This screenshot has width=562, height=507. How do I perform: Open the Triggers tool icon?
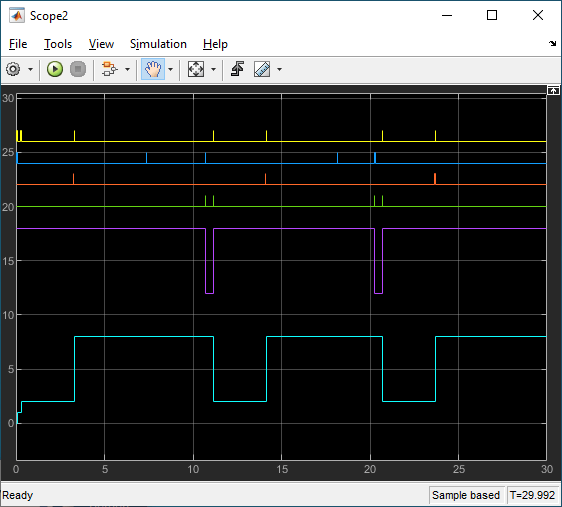point(238,69)
